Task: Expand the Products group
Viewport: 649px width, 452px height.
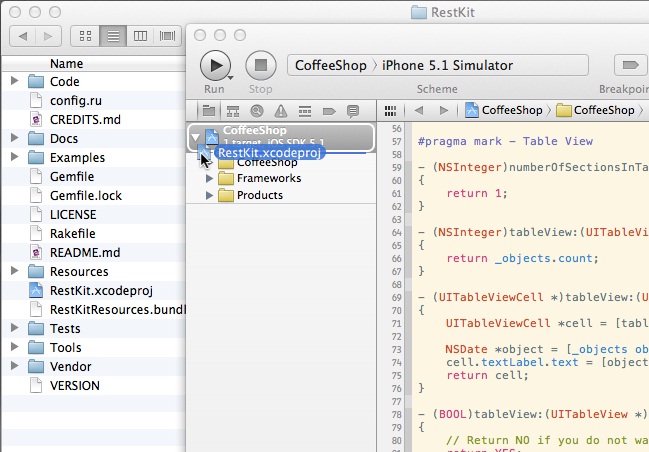Action: point(210,195)
